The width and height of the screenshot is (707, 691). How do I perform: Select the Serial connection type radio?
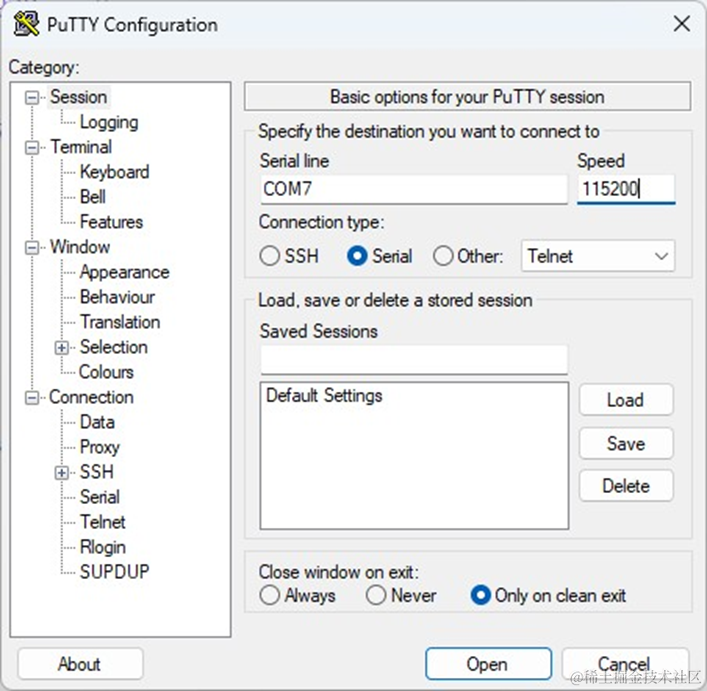pyautogui.click(x=357, y=256)
